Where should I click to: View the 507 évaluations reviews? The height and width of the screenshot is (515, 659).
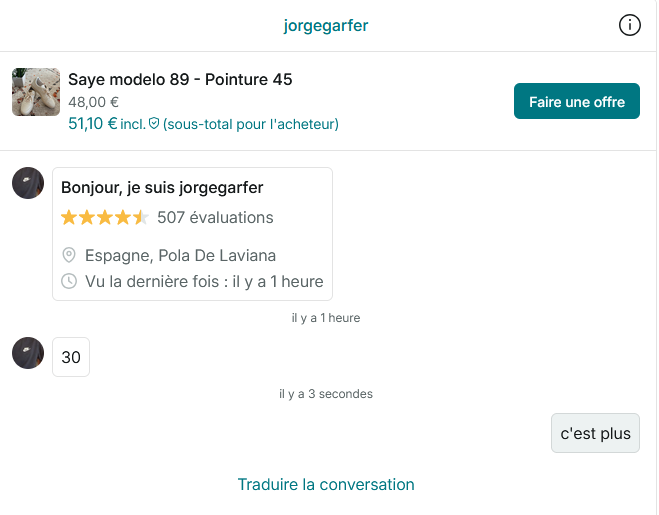coord(215,217)
